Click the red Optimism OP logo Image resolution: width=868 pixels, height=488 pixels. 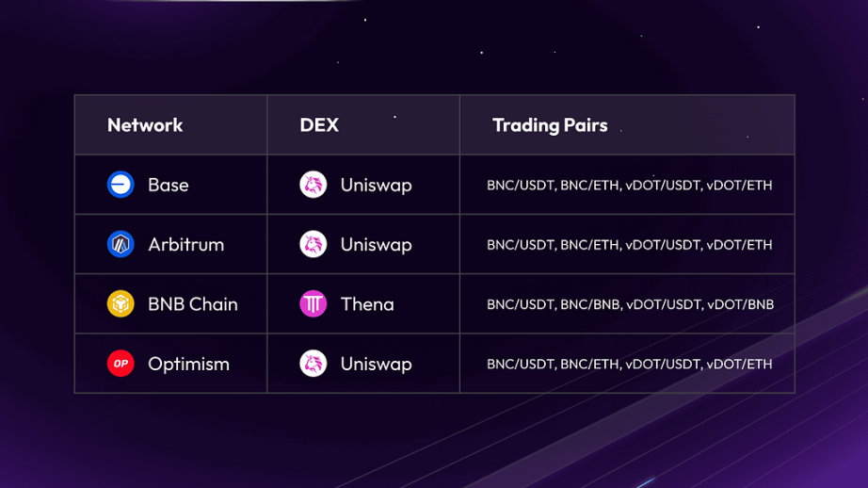point(121,364)
